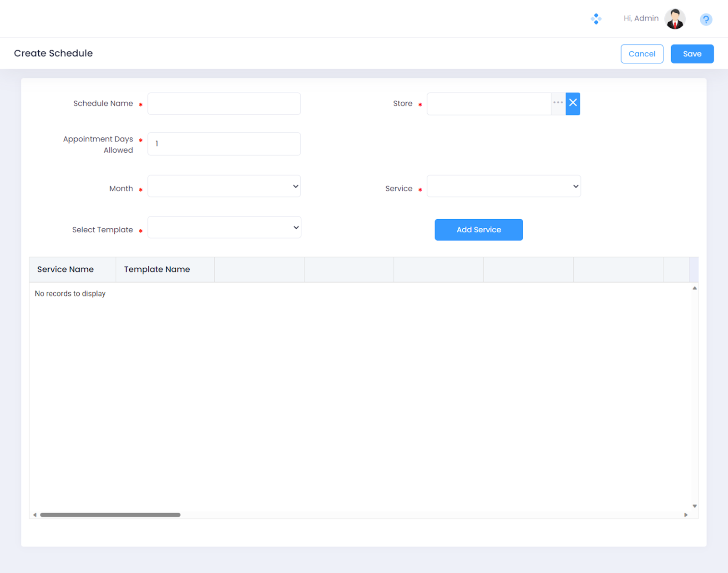Open the Service dropdown

[x=503, y=186]
